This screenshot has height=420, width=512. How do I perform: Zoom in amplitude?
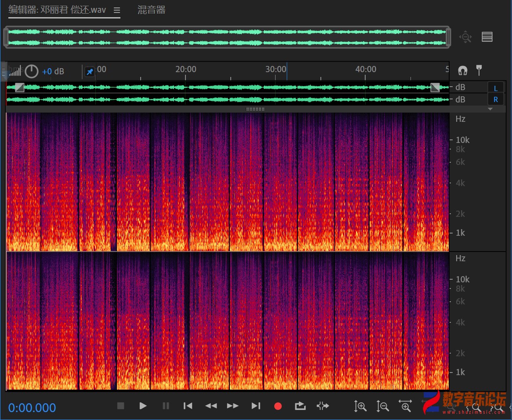click(360, 406)
